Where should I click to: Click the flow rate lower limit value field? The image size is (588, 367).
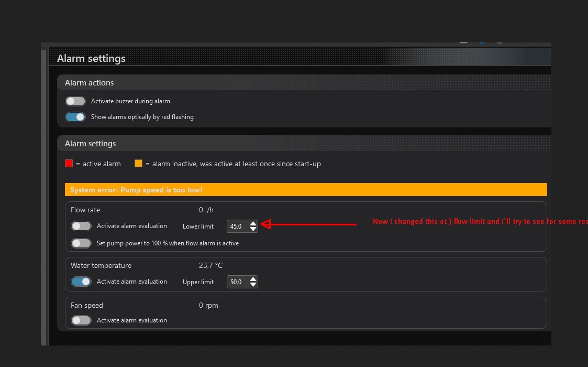[x=237, y=226]
